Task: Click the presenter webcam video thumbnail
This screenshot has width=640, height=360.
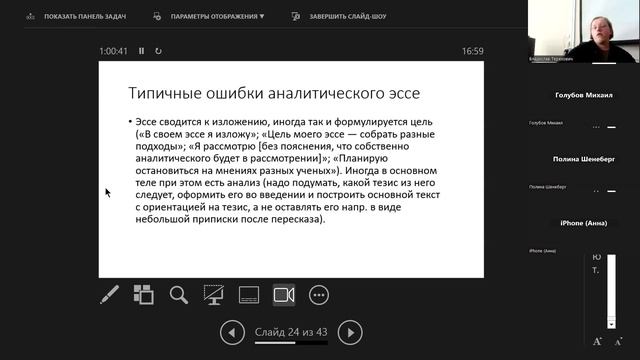Action: [584, 31]
